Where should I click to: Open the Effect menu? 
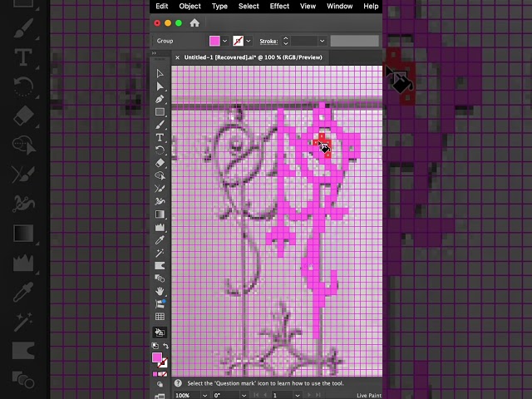tap(279, 6)
